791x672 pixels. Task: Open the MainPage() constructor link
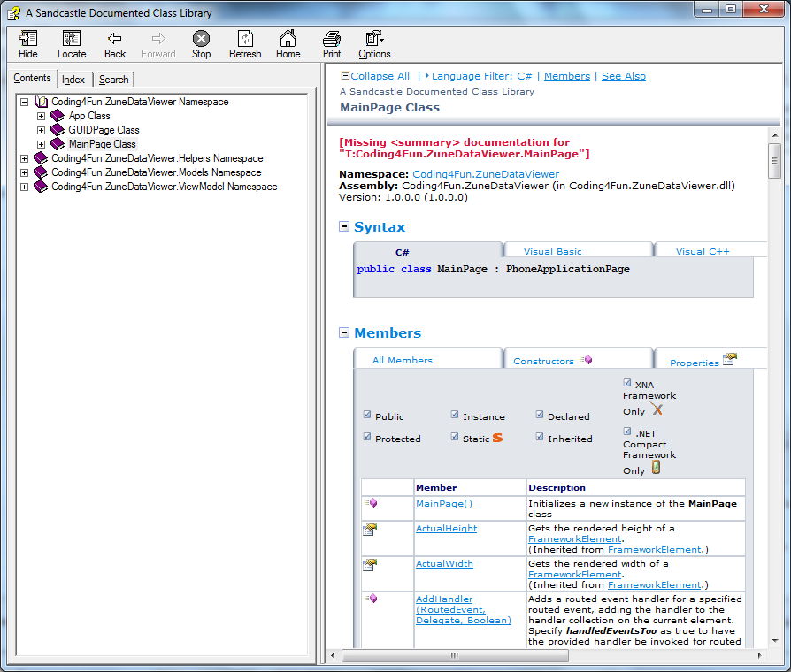point(444,503)
